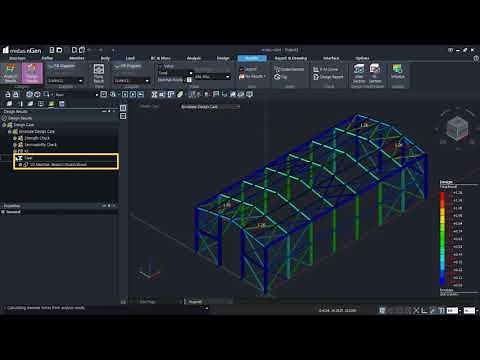Select the Steel tree item
The width and height of the screenshot is (480, 360).
pos(28,158)
